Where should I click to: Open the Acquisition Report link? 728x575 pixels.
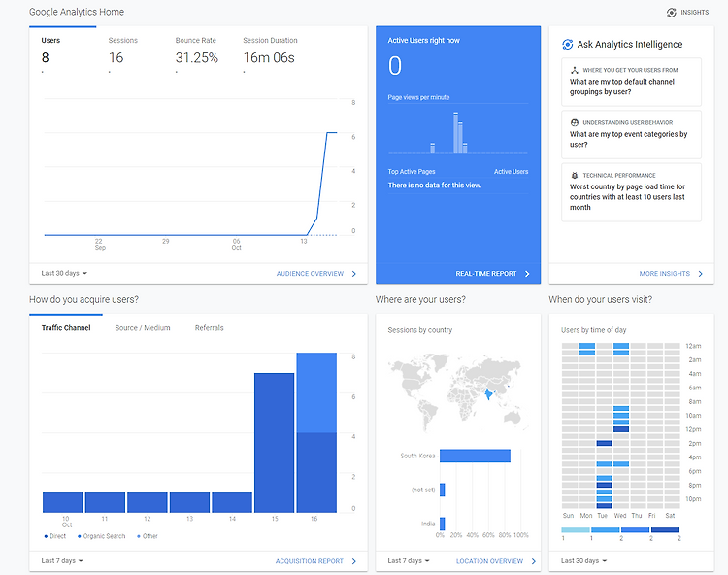pyautogui.click(x=310, y=561)
